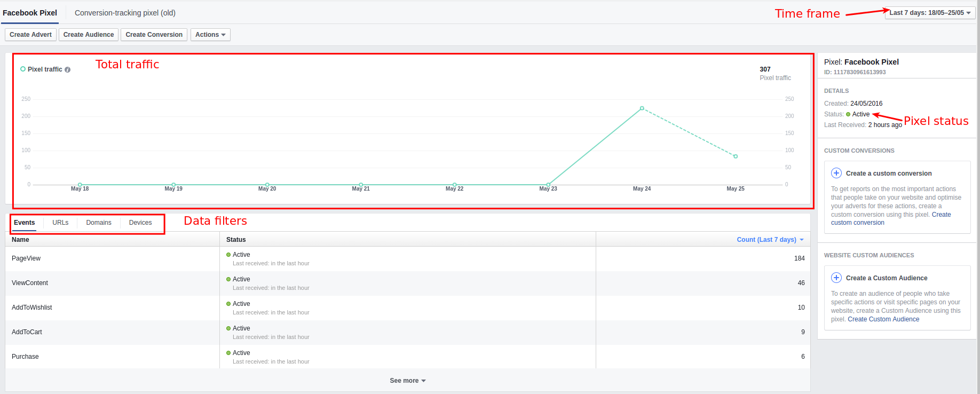Click the Created date 24/05/2016
The image size is (980, 394).
coord(866,104)
